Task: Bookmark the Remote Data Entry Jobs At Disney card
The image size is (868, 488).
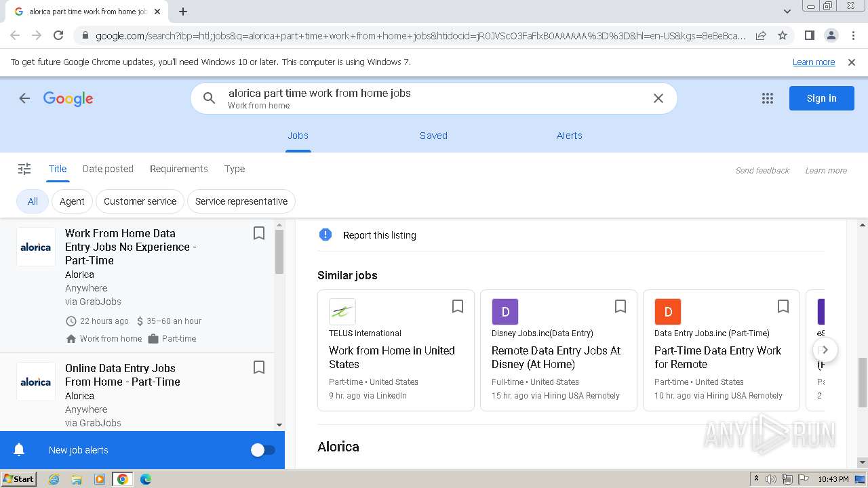Action: coord(620,306)
